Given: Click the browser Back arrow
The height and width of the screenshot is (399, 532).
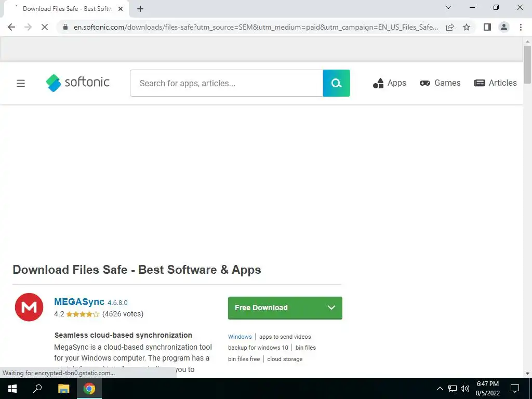Looking at the screenshot, I should coord(11,27).
